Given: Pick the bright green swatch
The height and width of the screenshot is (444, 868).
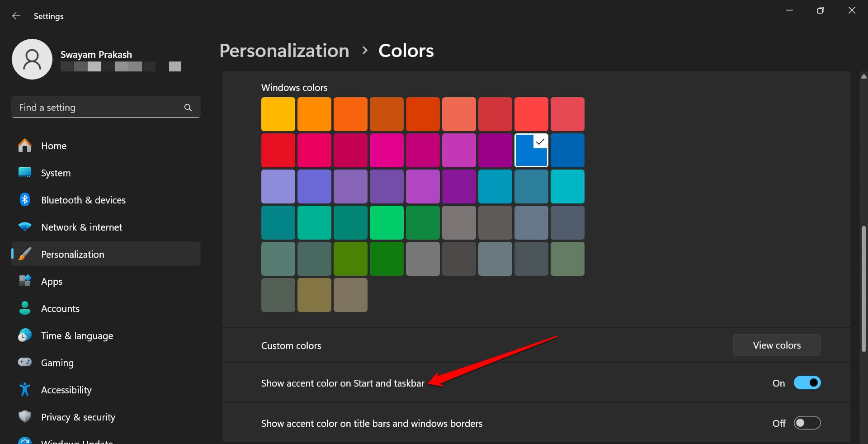Looking at the screenshot, I should pyautogui.click(x=387, y=222).
